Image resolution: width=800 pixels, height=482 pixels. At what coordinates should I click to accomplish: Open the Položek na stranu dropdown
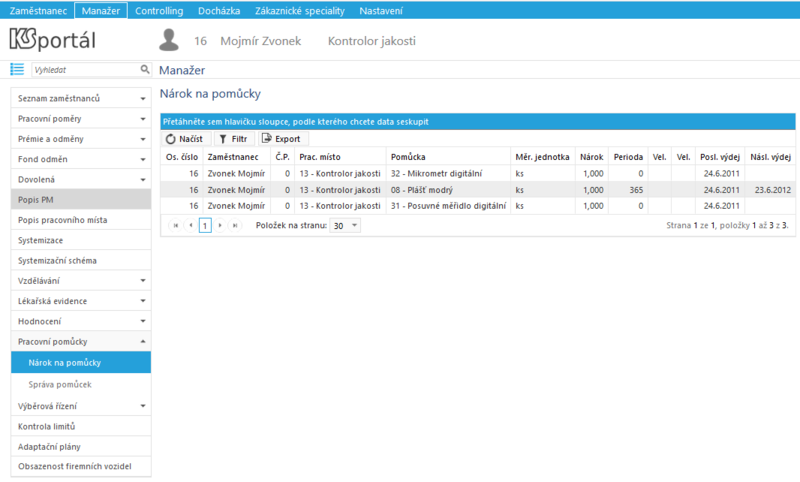pos(345,225)
